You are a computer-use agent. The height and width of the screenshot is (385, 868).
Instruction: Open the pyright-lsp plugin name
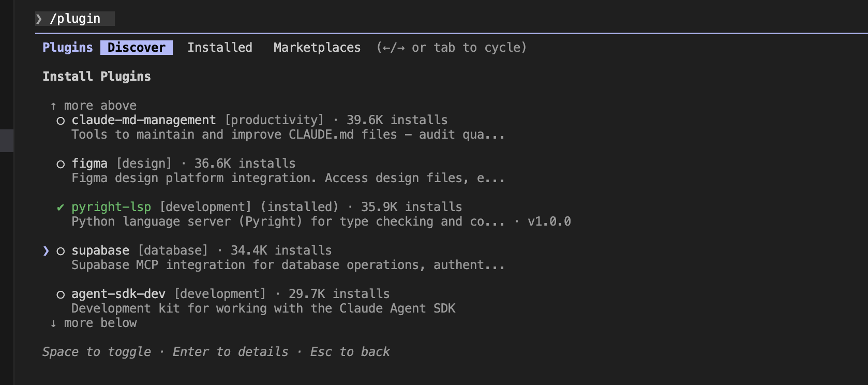click(x=111, y=207)
